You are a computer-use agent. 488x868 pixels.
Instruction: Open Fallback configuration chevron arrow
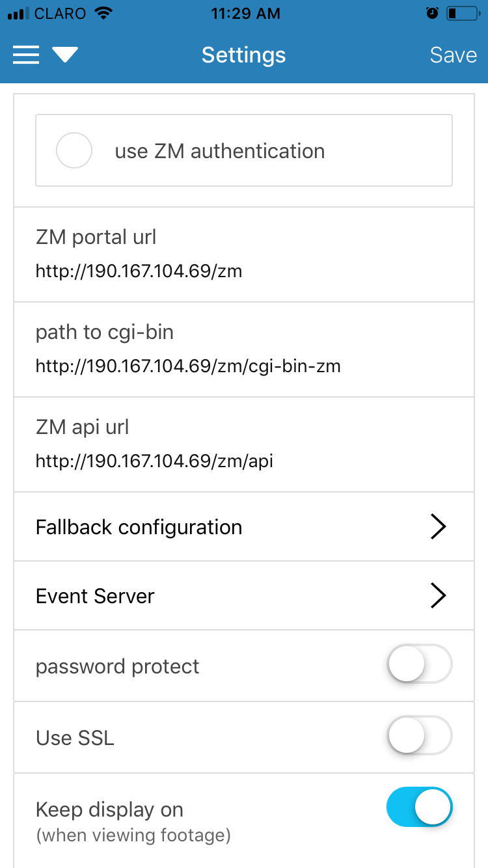tap(439, 527)
